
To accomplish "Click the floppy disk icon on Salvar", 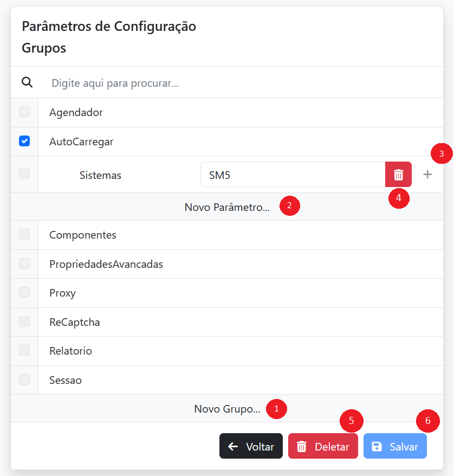I will pyautogui.click(x=377, y=447).
